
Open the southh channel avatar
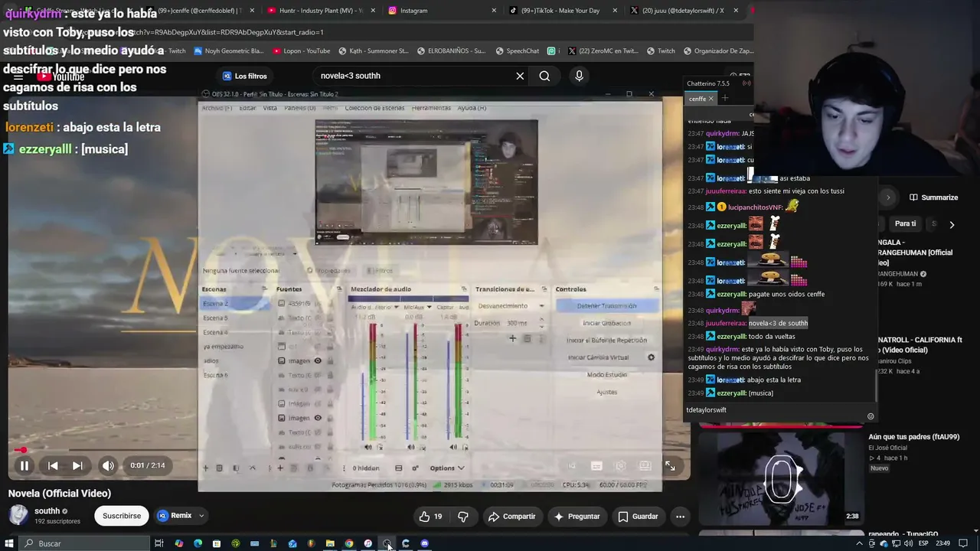(x=18, y=515)
